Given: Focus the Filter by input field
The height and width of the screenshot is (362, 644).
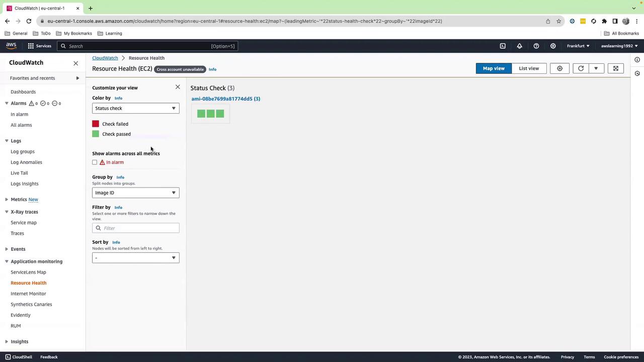Looking at the screenshot, I should 135,228.
